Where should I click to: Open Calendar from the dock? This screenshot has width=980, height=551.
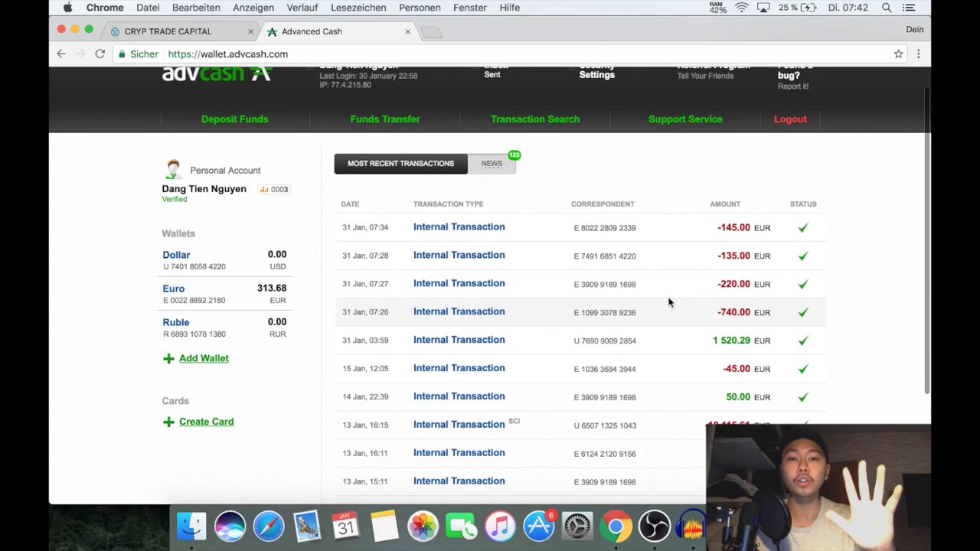point(345,526)
